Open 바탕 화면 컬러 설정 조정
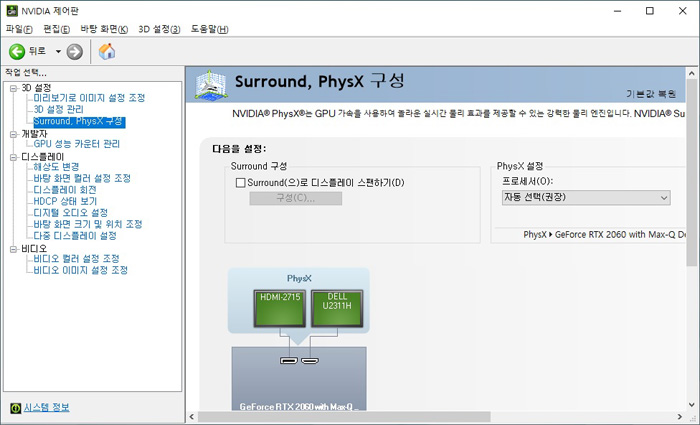 pyautogui.click(x=82, y=178)
